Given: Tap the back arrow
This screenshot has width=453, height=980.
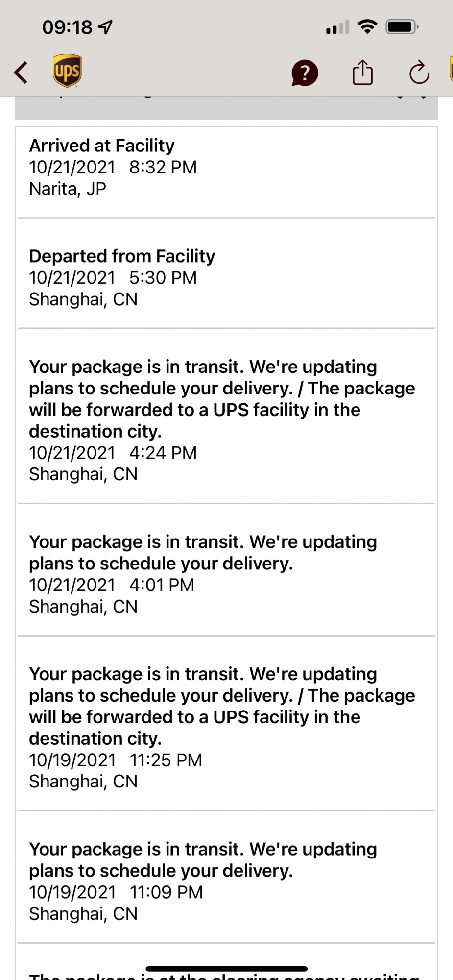Looking at the screenshot, I should [21, 73].
